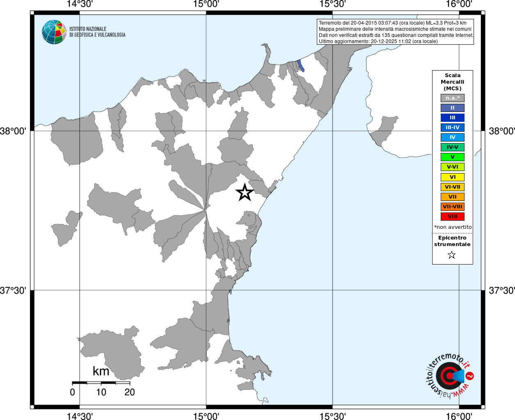Select the orange VII legend swatch
The height and width of the screenshot is (420, 515).
click(453, 197)
